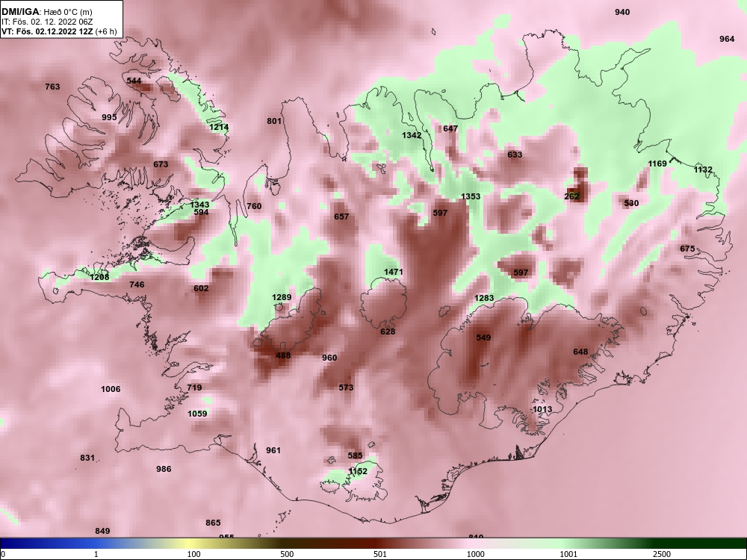Click the 2500 label on the color scale
The height and width of the screenshot is (560, 747).
tap(662, 554)
